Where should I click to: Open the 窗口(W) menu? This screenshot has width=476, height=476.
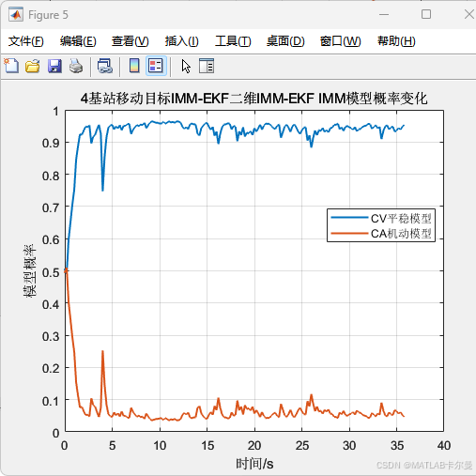341,41
